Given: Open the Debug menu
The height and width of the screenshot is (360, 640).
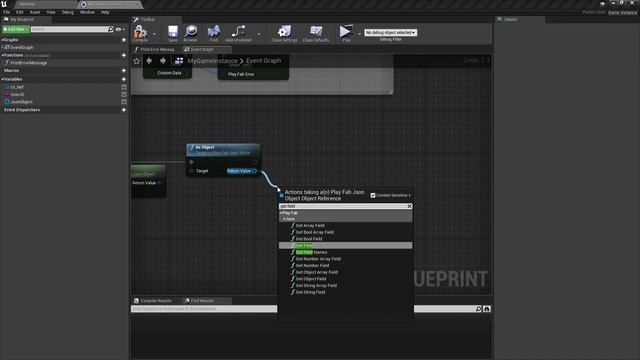Looking at the screenshot, I should 68,12.
